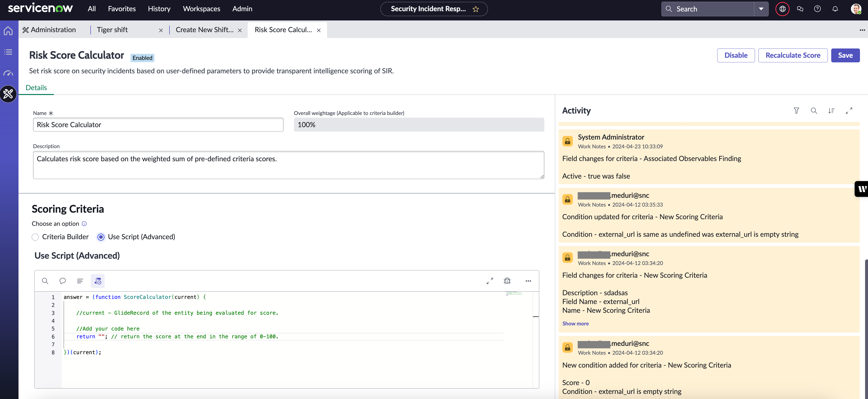Click the Overall weightage 100% field
Image resolution: width=868 pixels, height=399 pixels.
tap(419, 125)
